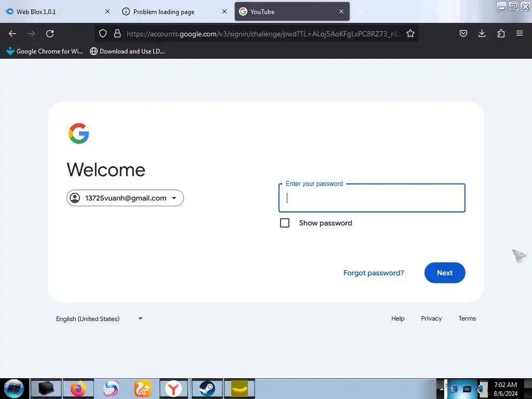The image size is (532, 399).
Task: Open the Extensions puzzle icon
Action: pos(501,33)
